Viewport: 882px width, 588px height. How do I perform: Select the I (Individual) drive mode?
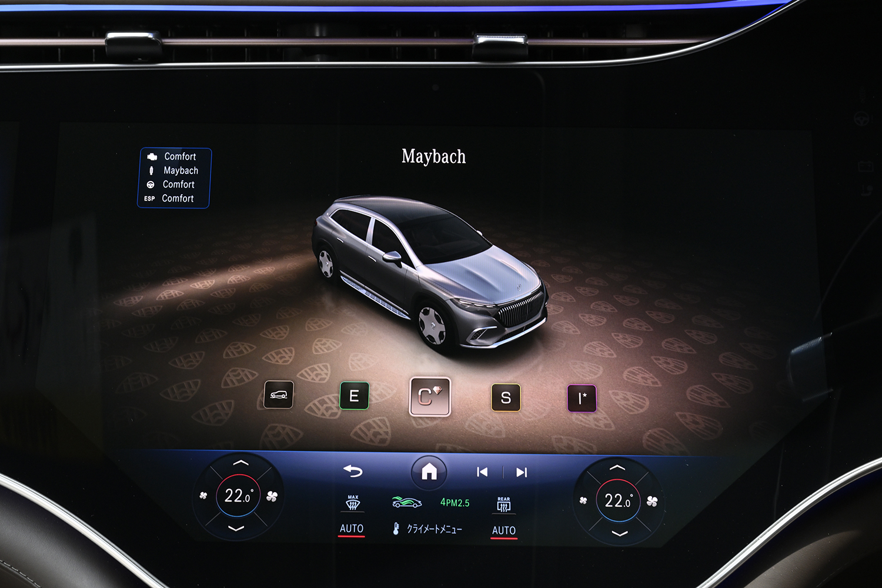(x=582, y=399)
